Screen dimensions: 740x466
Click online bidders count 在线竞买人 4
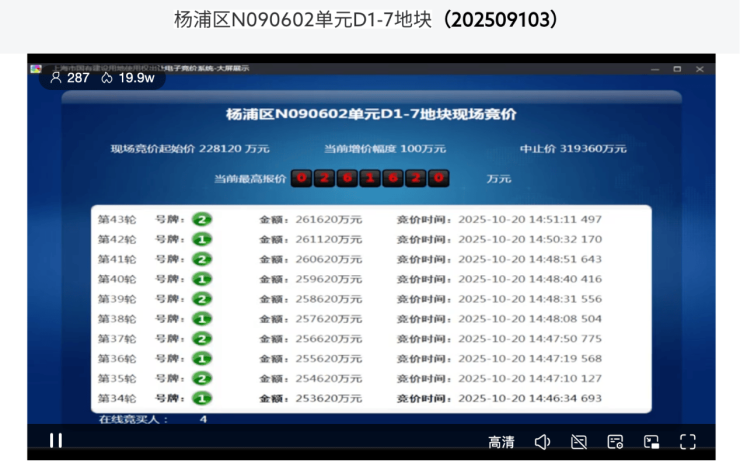[x=153, y=419]
